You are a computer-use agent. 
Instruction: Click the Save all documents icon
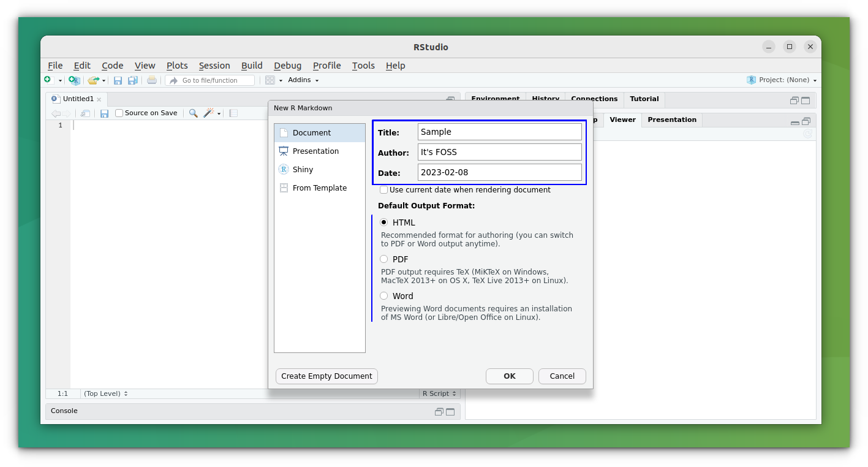[132, 80]
